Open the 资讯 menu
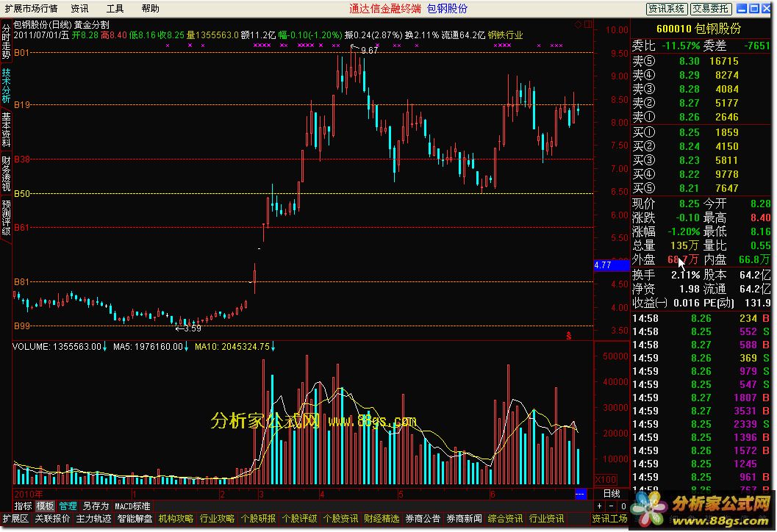 (x=79, y=8)
